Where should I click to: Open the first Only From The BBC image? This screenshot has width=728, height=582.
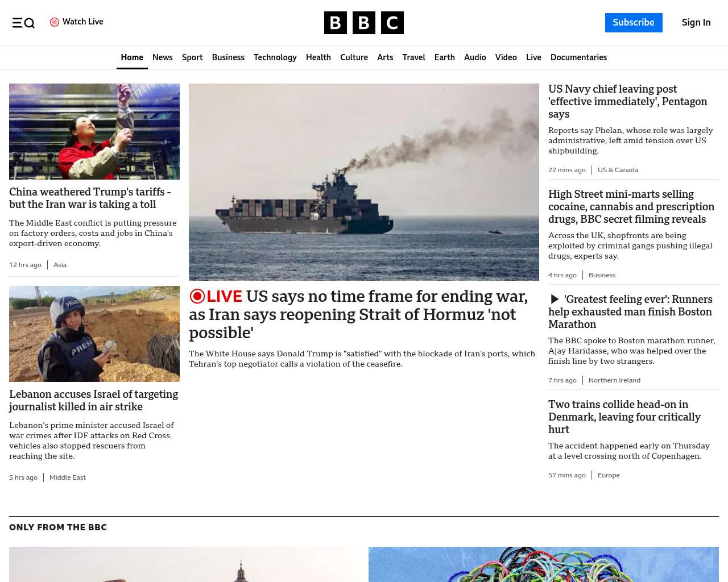[184, 564]
